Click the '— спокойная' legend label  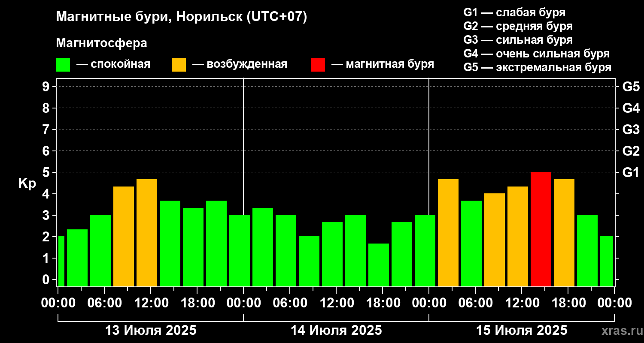[113, 64]
